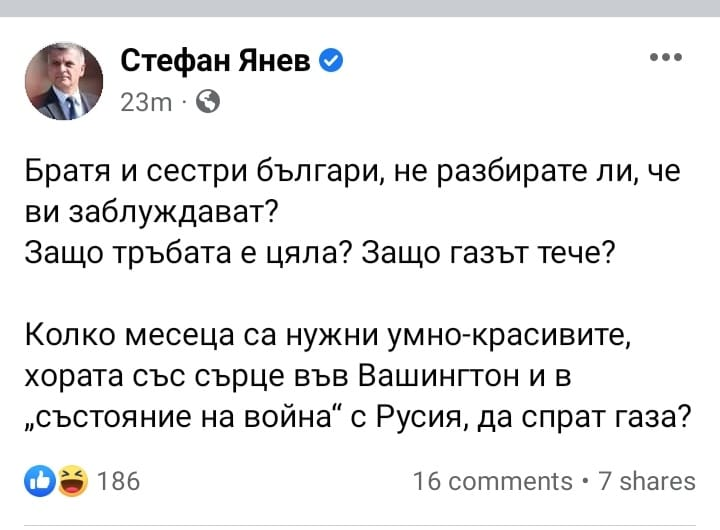Click the 23m post timestamp
Image resolution: width=720 pixels, height=530 pixels.
145,102
